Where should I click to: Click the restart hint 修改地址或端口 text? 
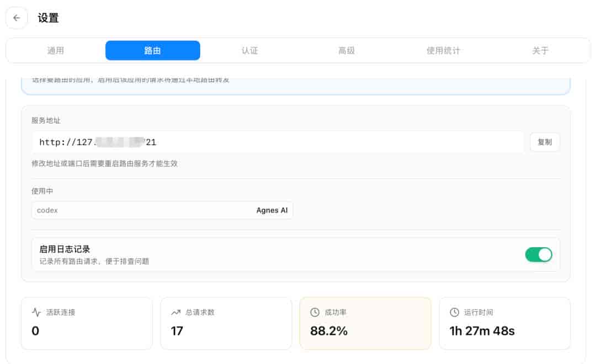104,163
